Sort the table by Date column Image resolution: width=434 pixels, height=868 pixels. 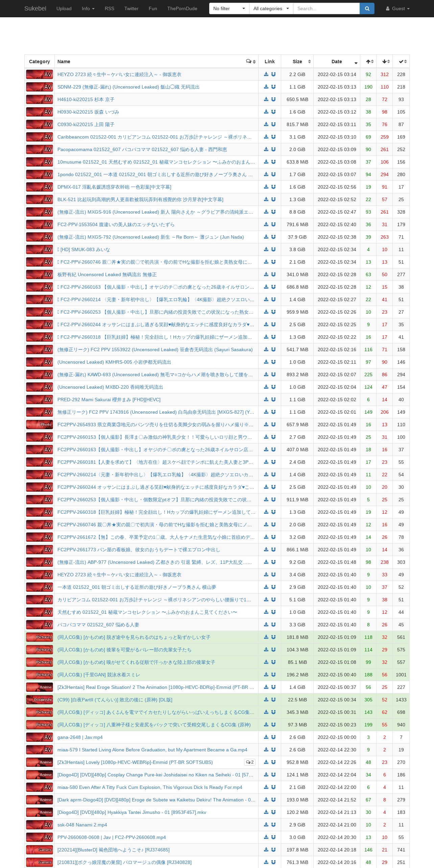[337, 62]
